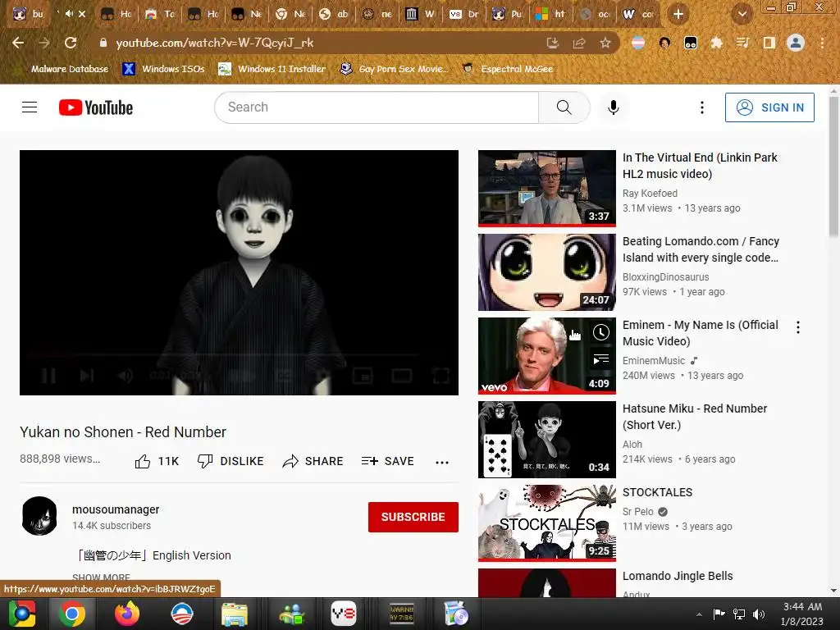Open the YouTube hamburger guide menu
Image resolution: width=840 pixels, height=630 pixels.
click(30, 107)
